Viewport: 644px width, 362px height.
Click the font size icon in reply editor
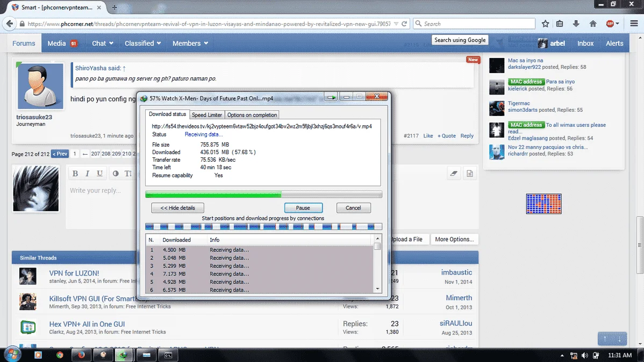coord(128,173)
